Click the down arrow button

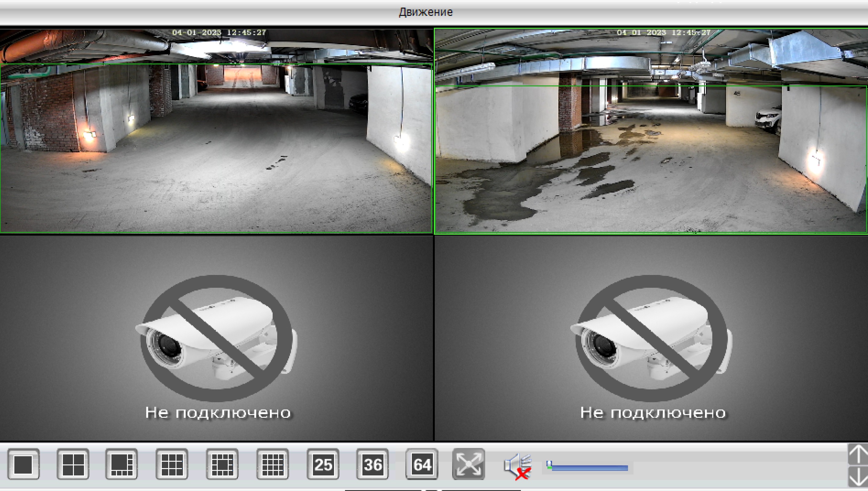pos(858,477)
